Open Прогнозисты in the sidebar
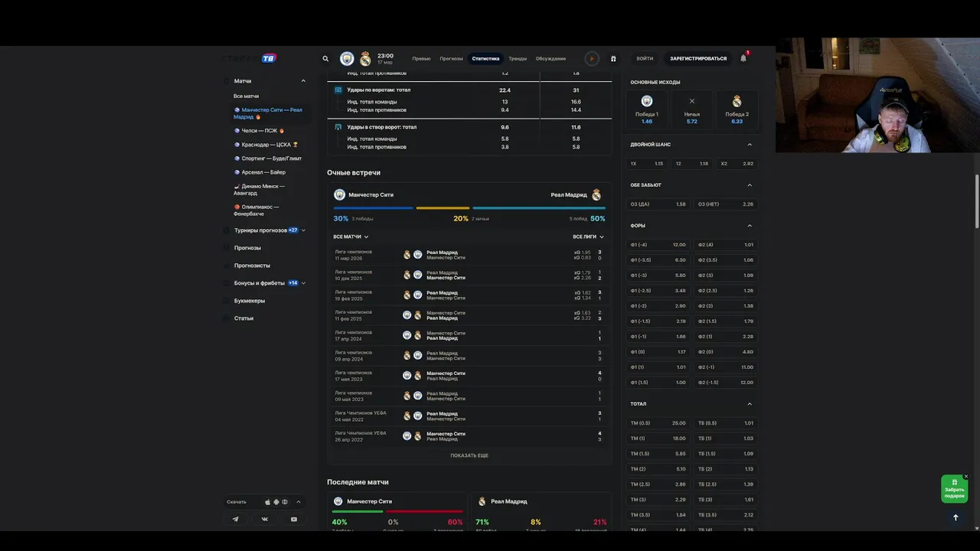 tap(252, 266)
